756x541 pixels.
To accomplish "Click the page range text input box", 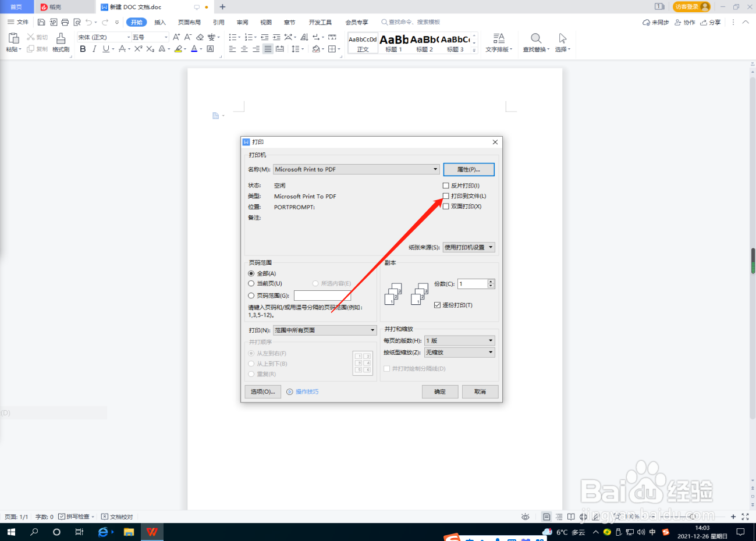I will coord(322,296).
